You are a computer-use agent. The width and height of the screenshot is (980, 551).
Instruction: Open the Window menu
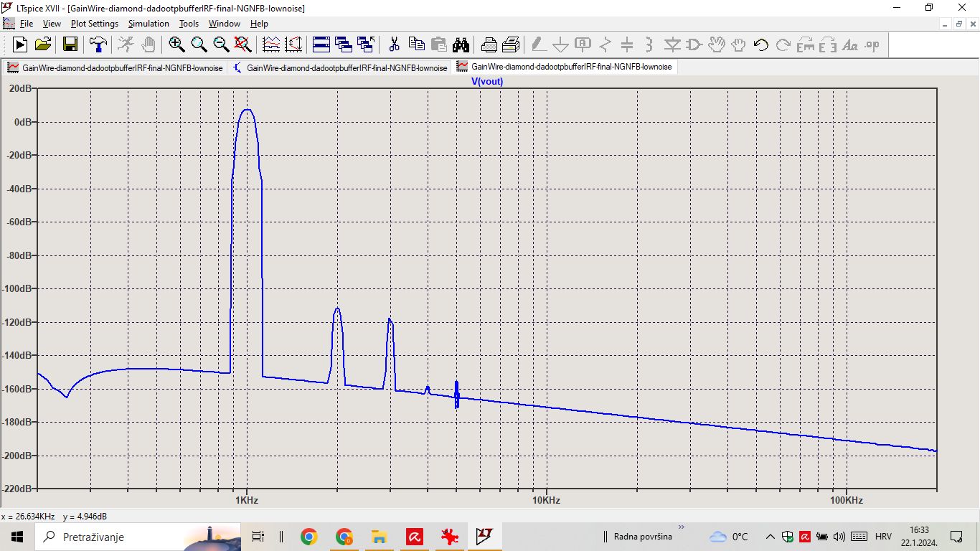point(225,24)
